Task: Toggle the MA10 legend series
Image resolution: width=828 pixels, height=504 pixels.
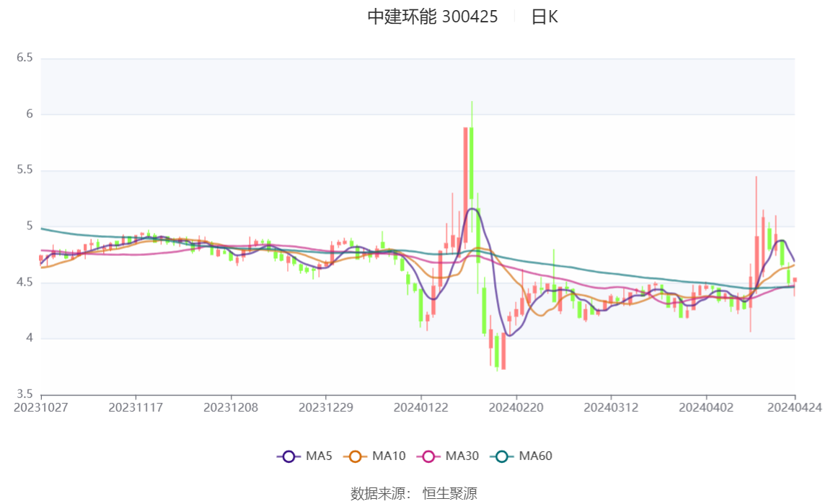Action: [x=374, y=456]
